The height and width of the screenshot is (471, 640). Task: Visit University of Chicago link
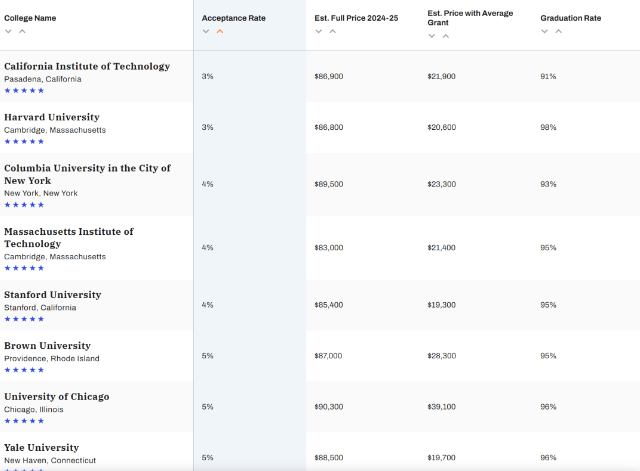click(56, 397)
